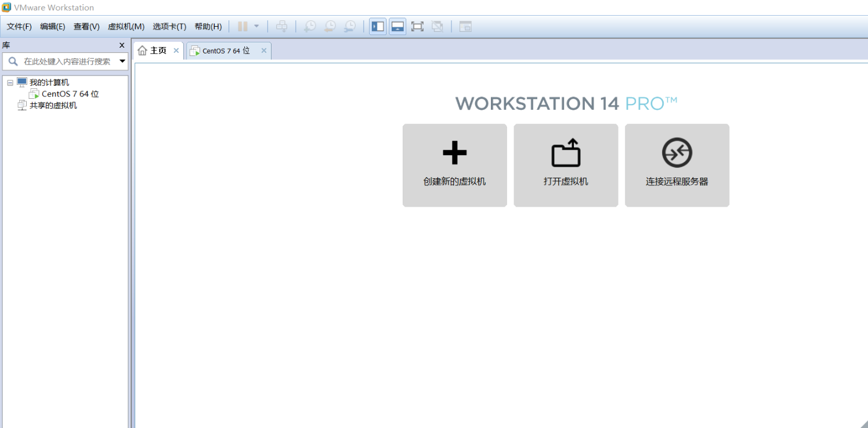Switch to the 主页 tab
The height and width of the screenshot is (428, 868).
click(158, 51)
